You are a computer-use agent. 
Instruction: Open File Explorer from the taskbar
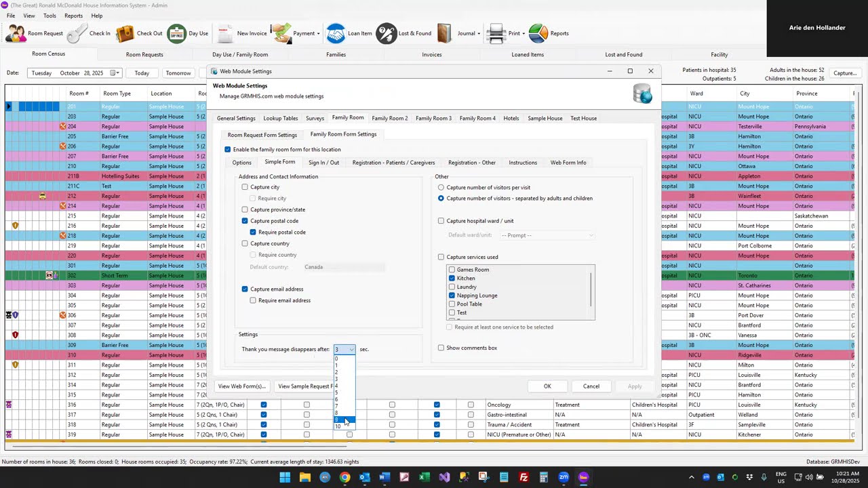305,477
